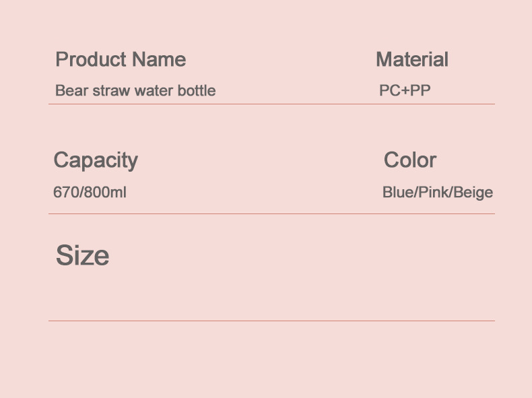532x398 pixels.
Task: Click the Color heading
Action: coord(409,160)
